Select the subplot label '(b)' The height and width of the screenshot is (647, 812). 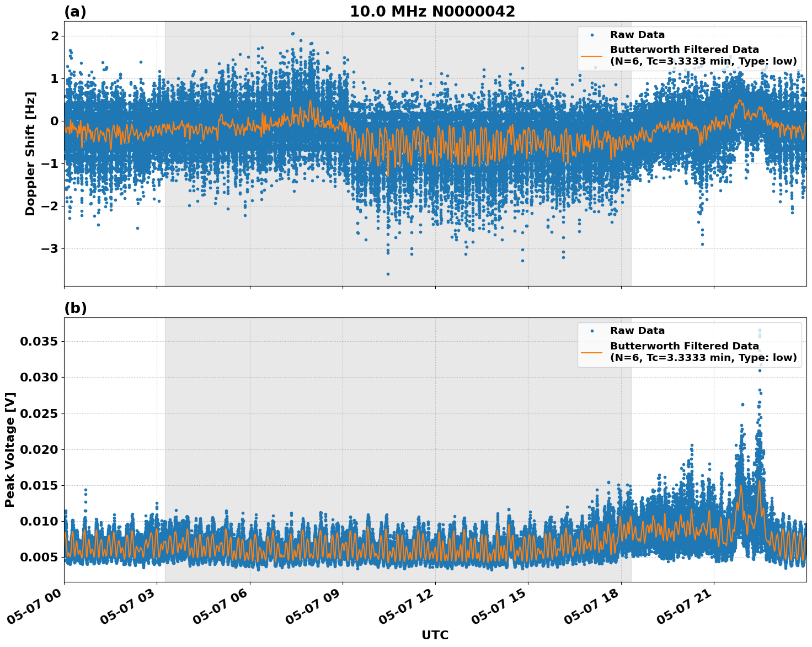tap(76, 307)
